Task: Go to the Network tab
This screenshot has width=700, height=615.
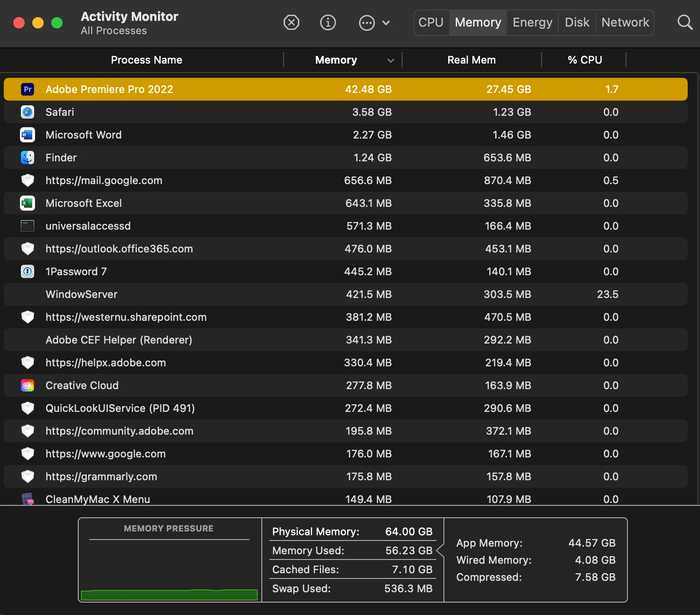Action: [x=625, y=22]
